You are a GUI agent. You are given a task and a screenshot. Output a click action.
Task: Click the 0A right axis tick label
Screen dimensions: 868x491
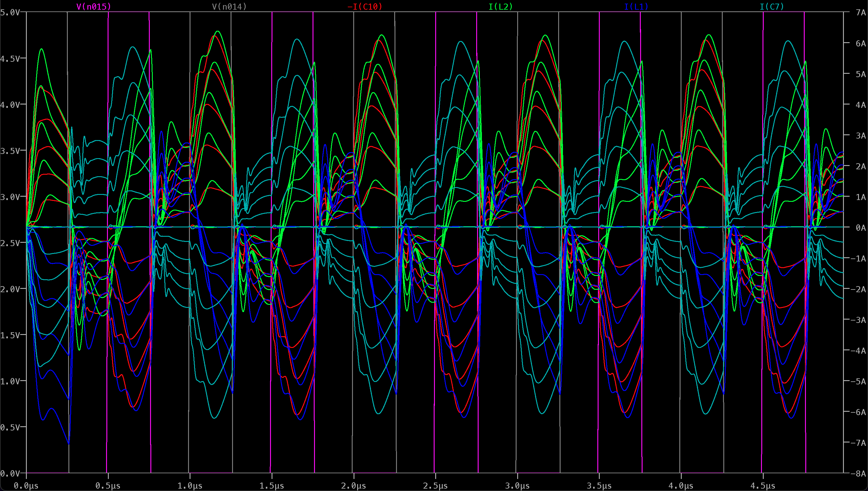click(860, 228)
